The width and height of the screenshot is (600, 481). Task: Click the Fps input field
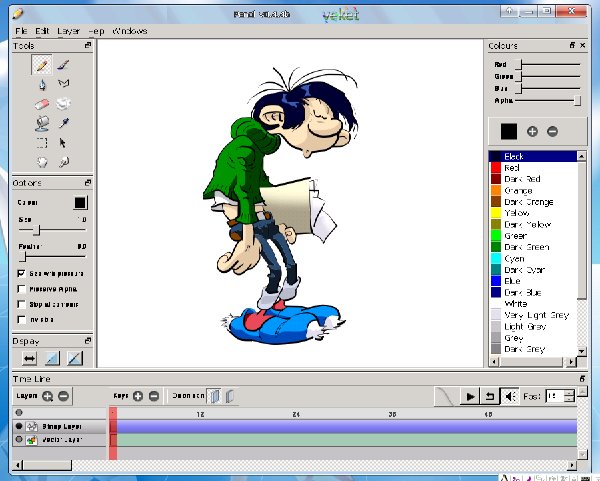tap(555, 396)
